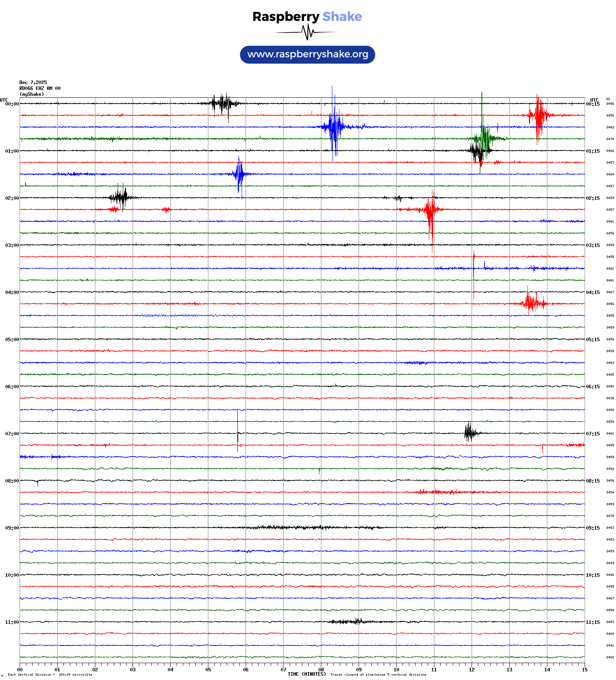Click the tall green event near minute 12
Image resolution: width=616 pixels, height=680 pixels.
[x=483, y=137]
